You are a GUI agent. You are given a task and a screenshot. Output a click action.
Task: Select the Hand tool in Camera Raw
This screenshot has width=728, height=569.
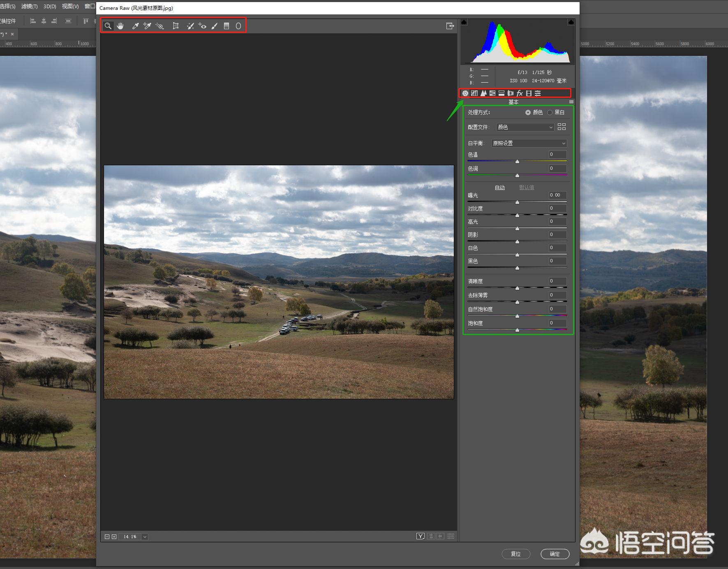120,26
